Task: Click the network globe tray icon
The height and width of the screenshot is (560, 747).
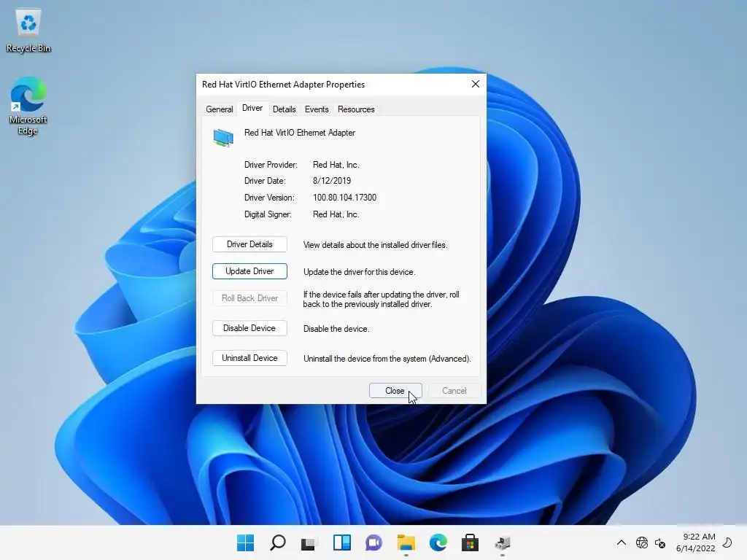Action: (x=642, y=542)
